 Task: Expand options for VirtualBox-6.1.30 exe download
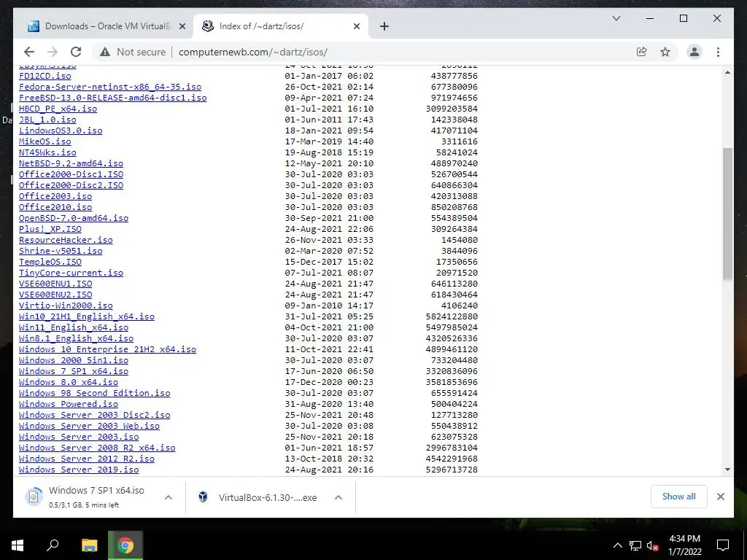coord(338,497)
